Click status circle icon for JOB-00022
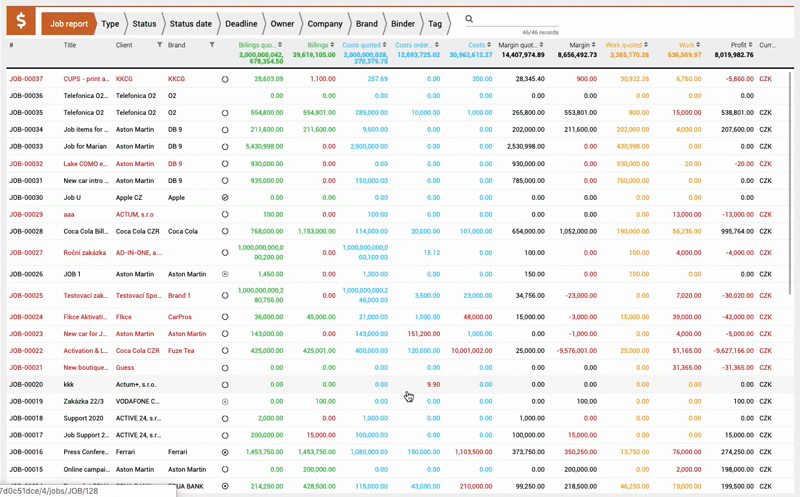This screenshot has height=497, width=800. pyautogui.click(x=225, y=351)
